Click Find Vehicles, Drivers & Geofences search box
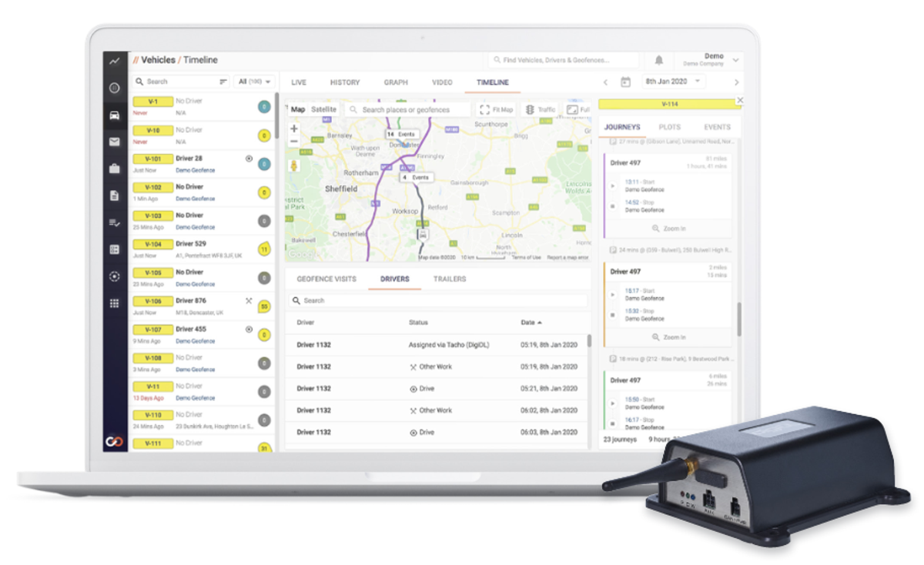Screen dimensions: 924x565 [x=564, y=60]
